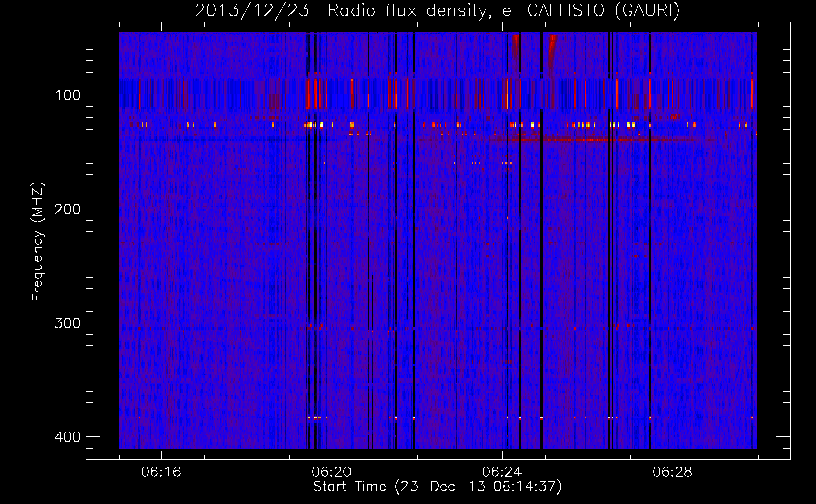Image resolution: width=816 pixels, height=504 pixels.
Task: Select the Frequency (MHZ) axis label
Action: 38,241
